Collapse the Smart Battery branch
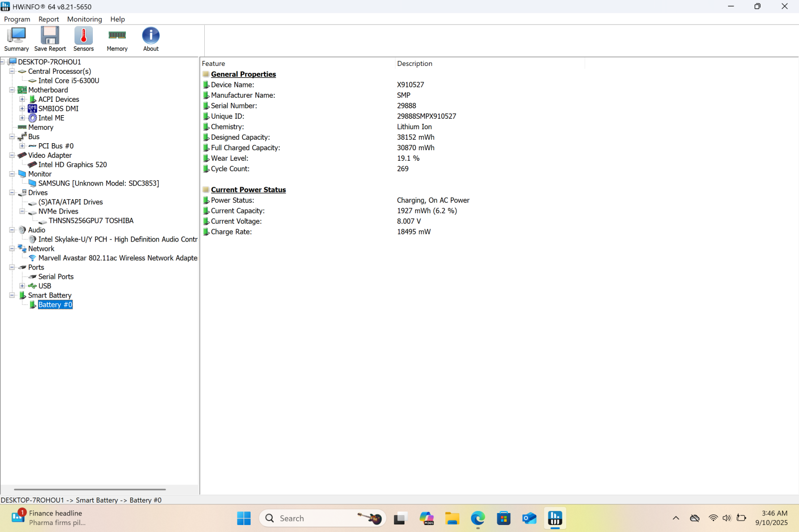 (12, 295)
